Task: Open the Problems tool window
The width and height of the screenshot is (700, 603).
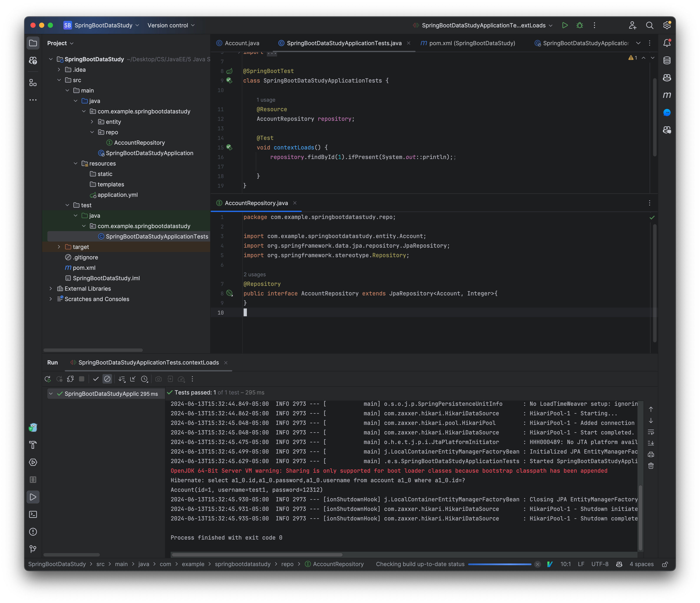Action: [x=33, y=532]
